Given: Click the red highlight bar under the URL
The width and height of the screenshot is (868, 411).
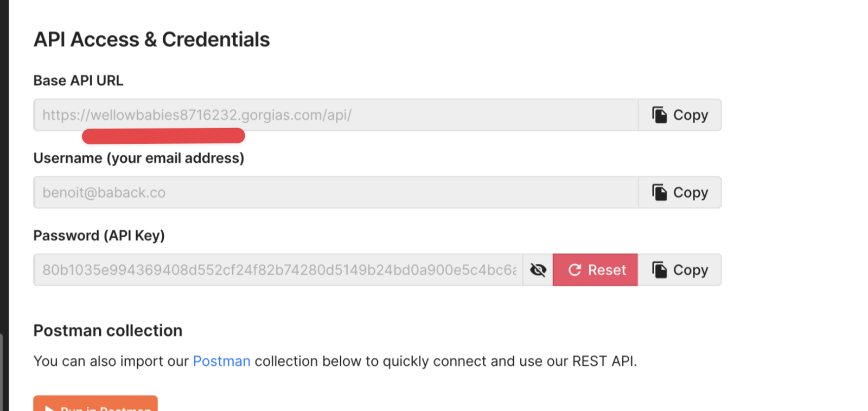Looking at the screenshot, I should coord(163,136).
